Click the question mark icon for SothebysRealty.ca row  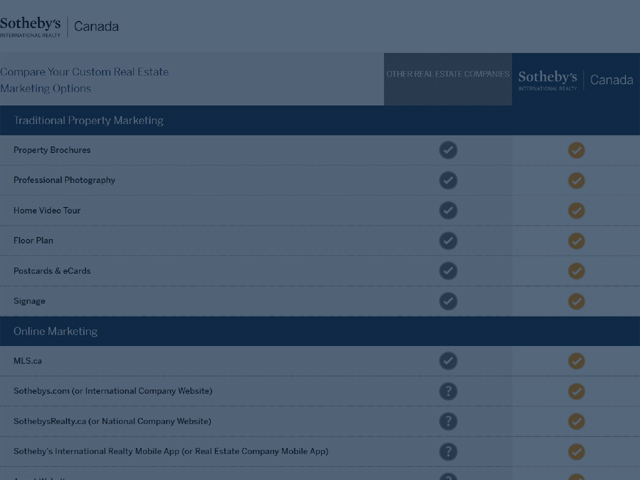[448, 421]
